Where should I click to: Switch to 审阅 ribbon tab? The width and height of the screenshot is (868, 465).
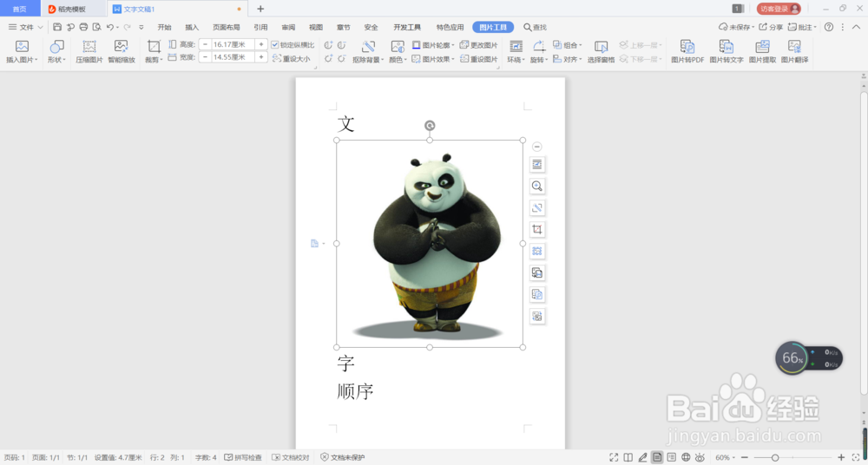coord(288,27)
